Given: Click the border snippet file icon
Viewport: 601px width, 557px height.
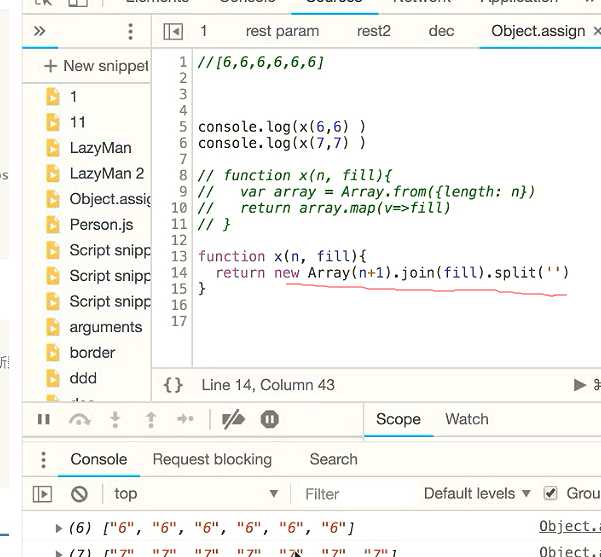Looking at the screenshot, I should (x=53, y=353).
